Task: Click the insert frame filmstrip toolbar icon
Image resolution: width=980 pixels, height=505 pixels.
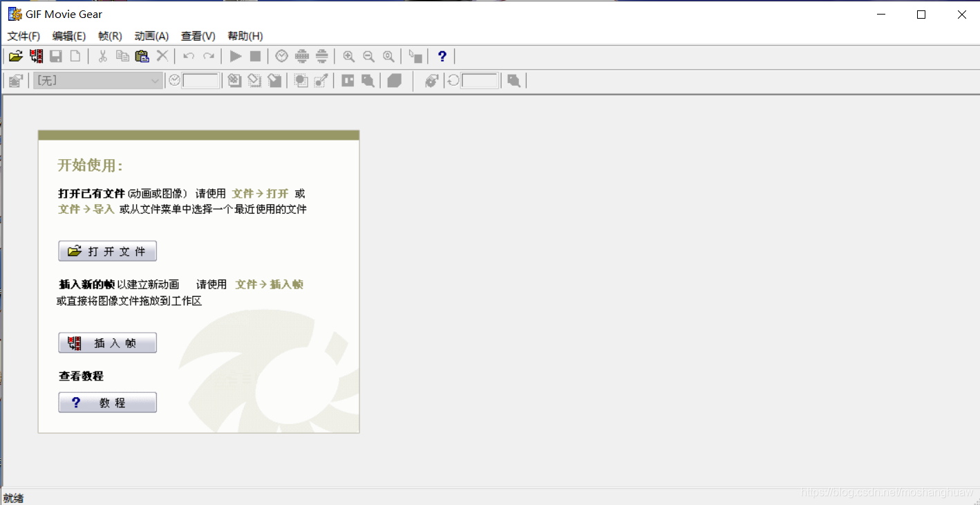Action: point(36,57)
